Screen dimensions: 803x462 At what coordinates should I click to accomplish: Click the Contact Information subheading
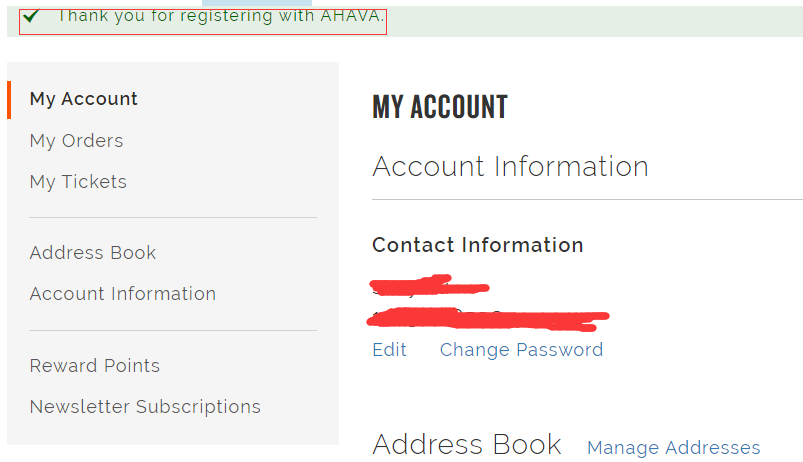477,245
